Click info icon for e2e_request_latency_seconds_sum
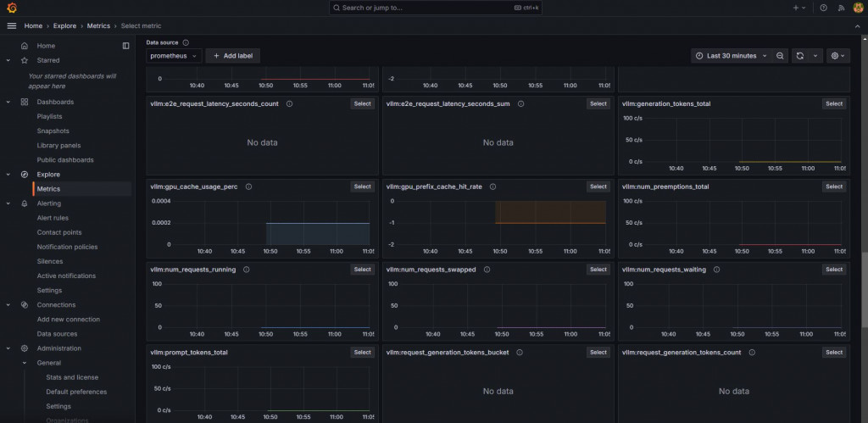 click(521, 103)
